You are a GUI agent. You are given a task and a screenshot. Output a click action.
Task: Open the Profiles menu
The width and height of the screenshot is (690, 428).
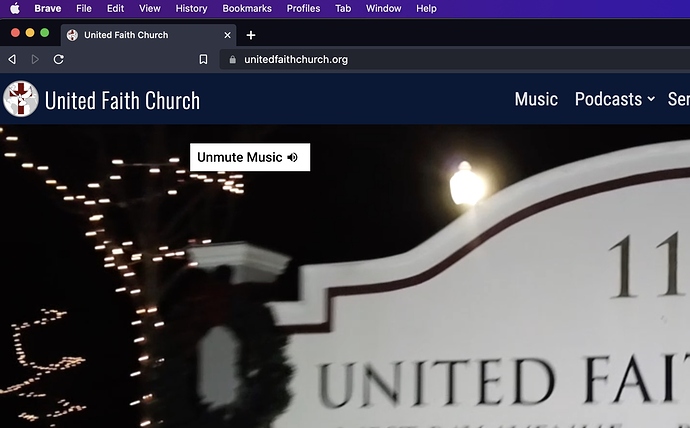coord(303,8)
